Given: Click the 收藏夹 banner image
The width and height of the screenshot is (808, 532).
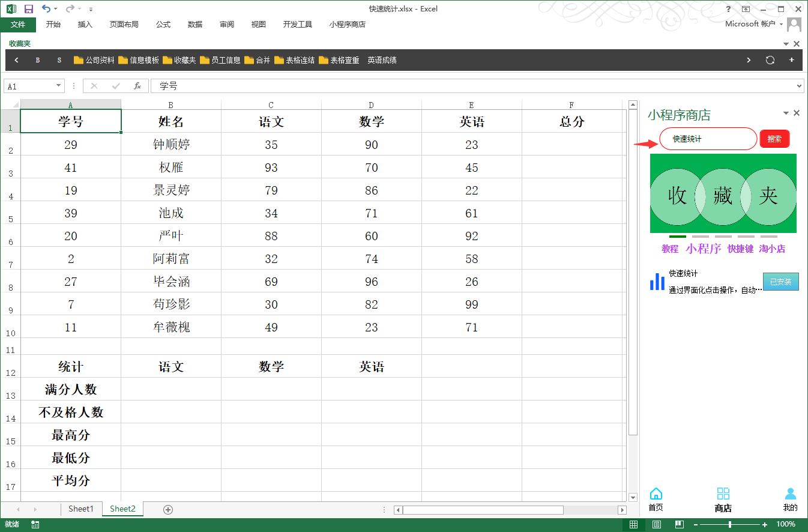Looking at the screenshot, I should pos(723,193).
